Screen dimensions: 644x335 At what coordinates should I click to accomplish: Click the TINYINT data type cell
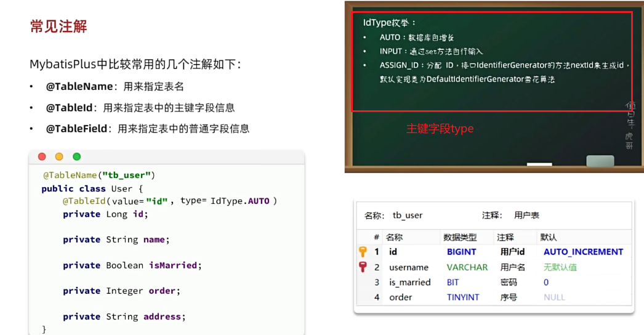point(463,297)
